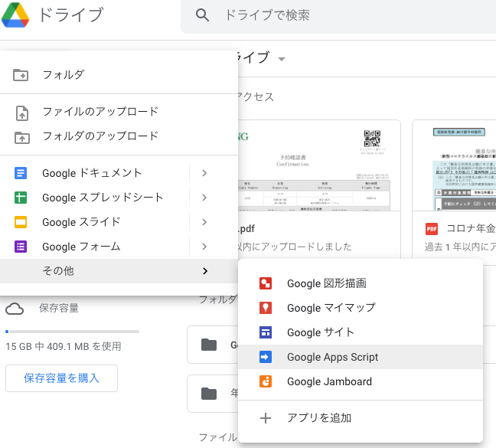
Task: Click the new folder icon
Action: coord(21,75)
